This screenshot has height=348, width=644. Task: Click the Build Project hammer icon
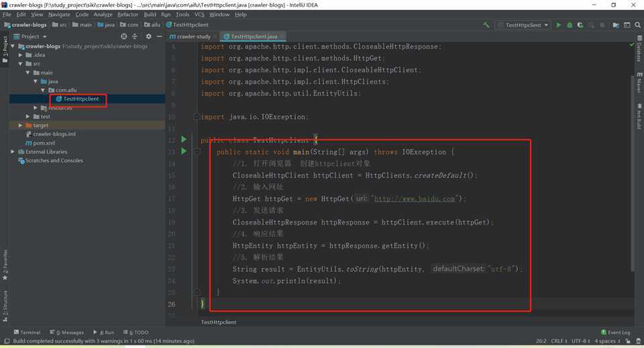(x=486, y=25)
